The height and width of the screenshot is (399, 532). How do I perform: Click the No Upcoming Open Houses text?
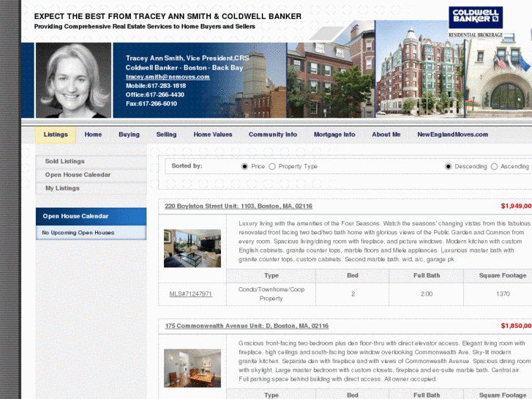point(78,233)
